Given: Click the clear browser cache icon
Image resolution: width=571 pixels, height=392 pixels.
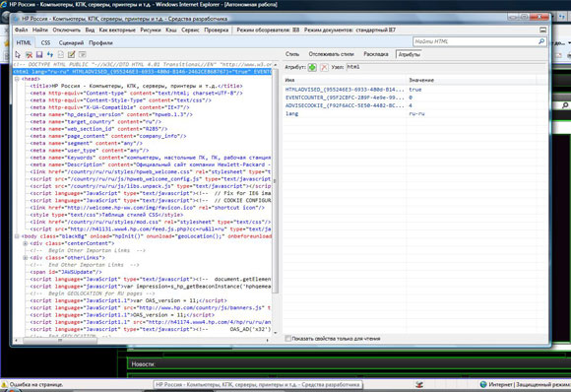Looking at the screenshot, I should point(29,54).
